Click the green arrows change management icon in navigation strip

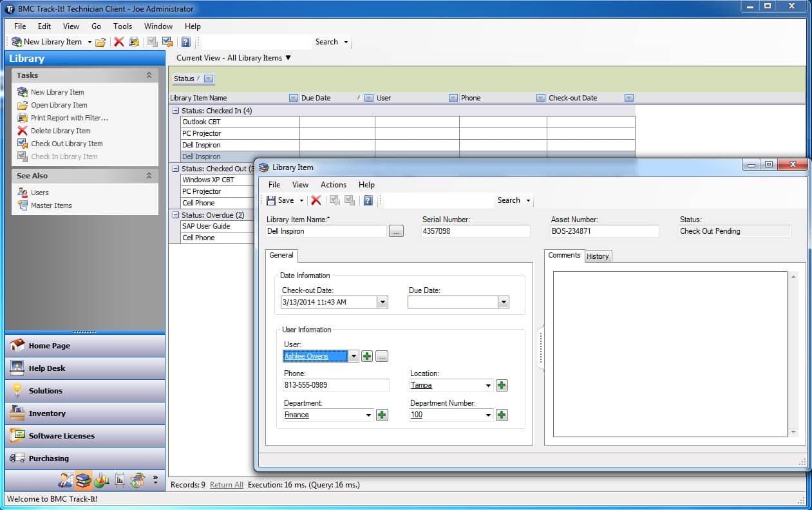(x=137, y=480)
